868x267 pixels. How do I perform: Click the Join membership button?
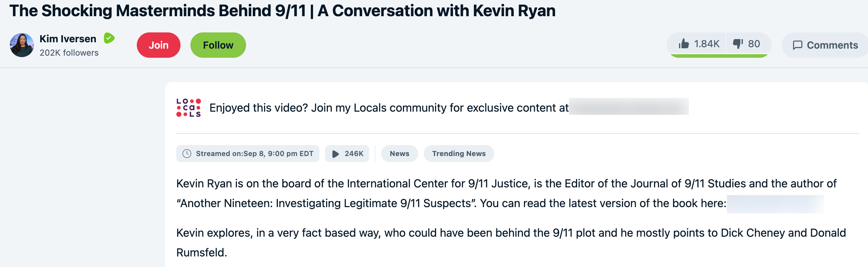tap(158, 45)
